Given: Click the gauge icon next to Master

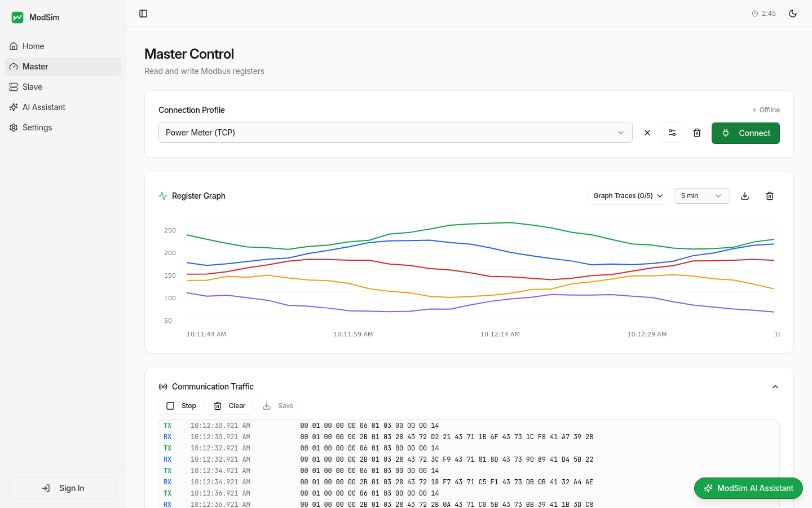Looking at the screenshot, I should pos(14,67).
